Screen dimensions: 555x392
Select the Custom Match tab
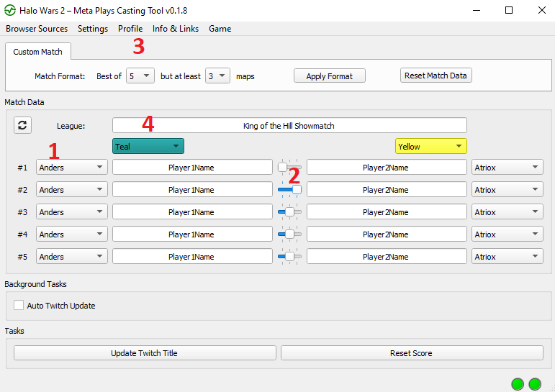click(38, 52)
